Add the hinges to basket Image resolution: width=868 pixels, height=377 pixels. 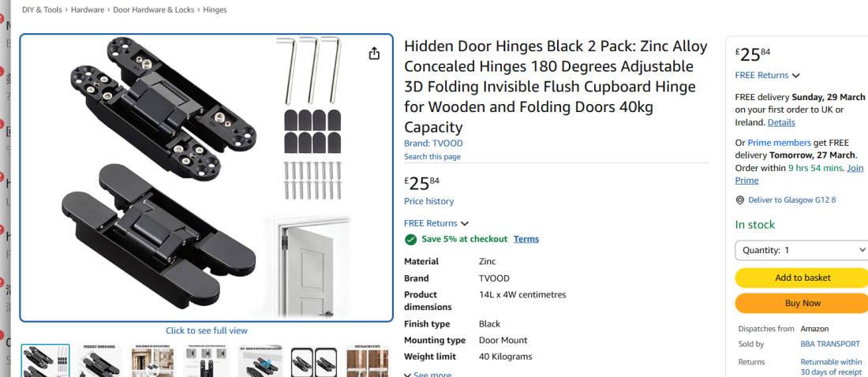(x=802, y=278)
